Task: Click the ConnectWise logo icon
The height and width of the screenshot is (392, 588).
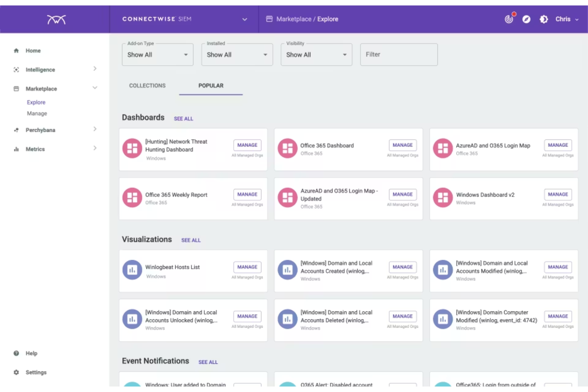Action: pyautogui.click(x=56, y=19)
